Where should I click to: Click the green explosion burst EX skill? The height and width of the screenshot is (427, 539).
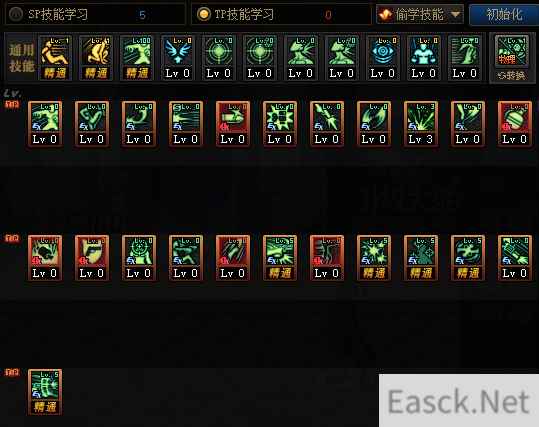click(280, 124)
